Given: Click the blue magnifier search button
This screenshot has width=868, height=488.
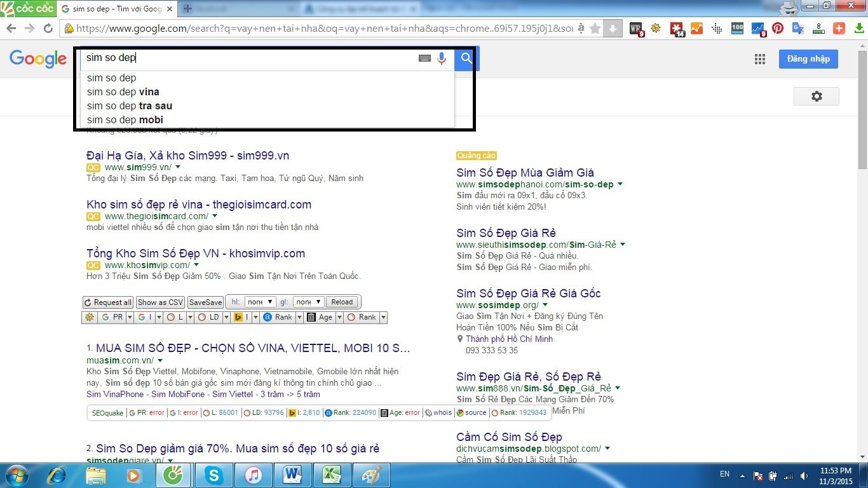Looking at the screenshot, I should click(467, 58).
